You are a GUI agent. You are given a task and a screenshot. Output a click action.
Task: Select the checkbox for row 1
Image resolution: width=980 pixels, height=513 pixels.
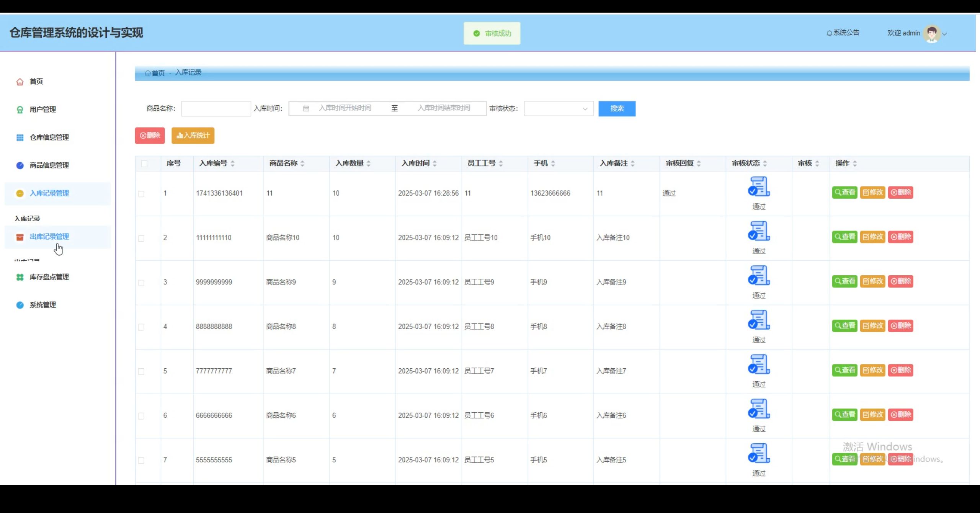pyautogui.click(x=141, y=193)
